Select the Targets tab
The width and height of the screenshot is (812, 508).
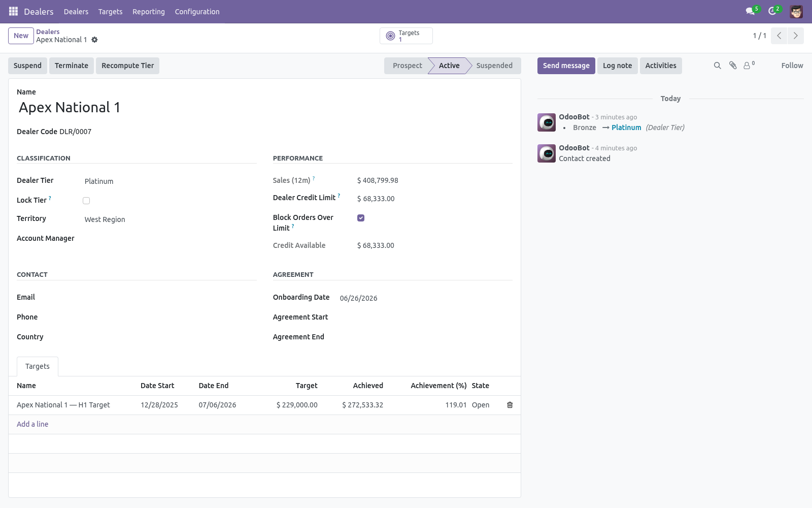pyautogui.click(x=38, y=366)
